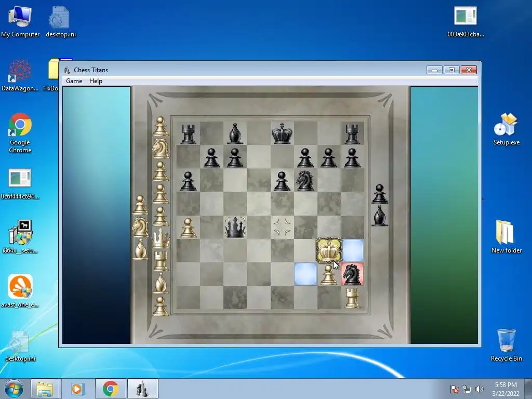Move king to blue square right of it
The width and height of the screenshot is (532, 399).
tap(352, 250)
